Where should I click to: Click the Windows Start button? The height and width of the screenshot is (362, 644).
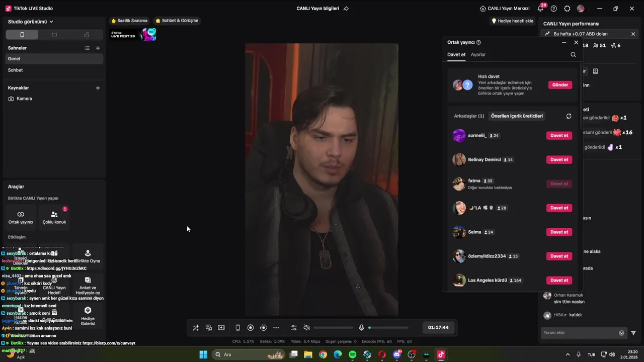coord(203,354)
